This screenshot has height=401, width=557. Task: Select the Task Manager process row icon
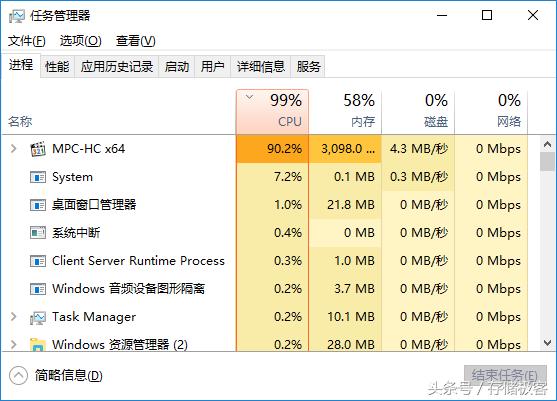(x=38, y=317)
